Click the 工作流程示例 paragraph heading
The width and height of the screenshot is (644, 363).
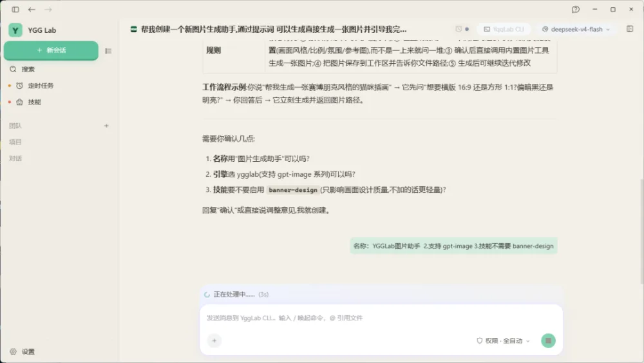click(x=225, y=87)
